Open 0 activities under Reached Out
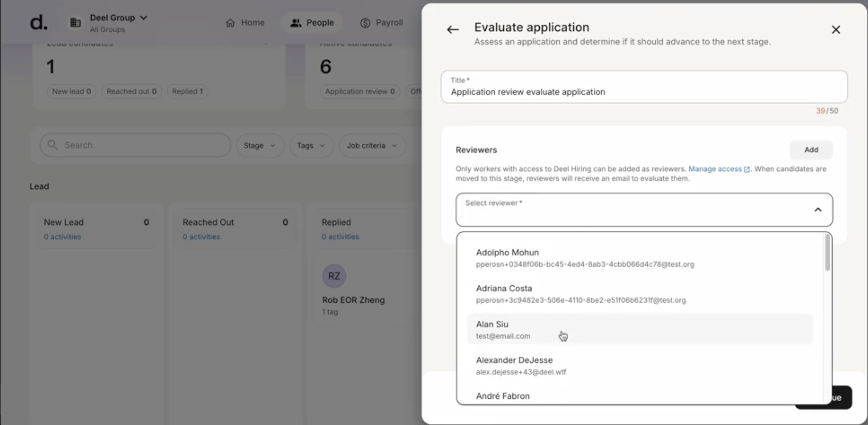This screenshot has height=425, width=868. click(201, 237)
